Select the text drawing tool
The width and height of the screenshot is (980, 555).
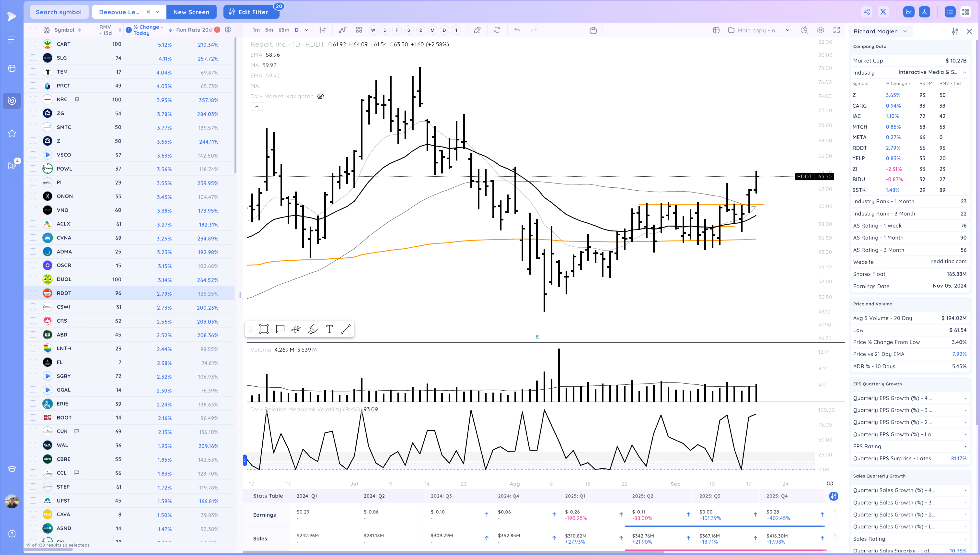(330, 329)
